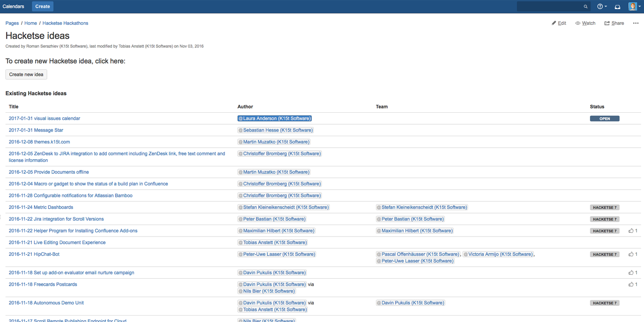Image resolution: width=644 pixels, height=322 pixels.
Task: Click the Create new idea button
Action: tap(26, 75)
